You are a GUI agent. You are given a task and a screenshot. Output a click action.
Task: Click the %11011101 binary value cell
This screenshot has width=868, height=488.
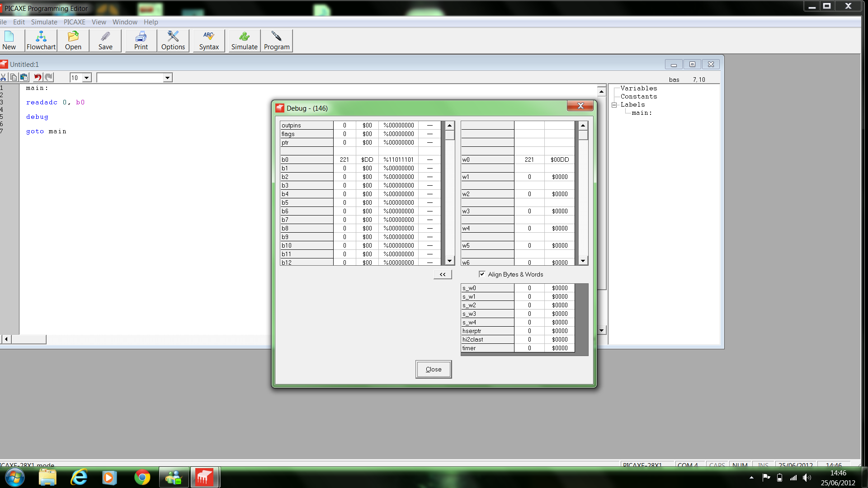[399, 160]
